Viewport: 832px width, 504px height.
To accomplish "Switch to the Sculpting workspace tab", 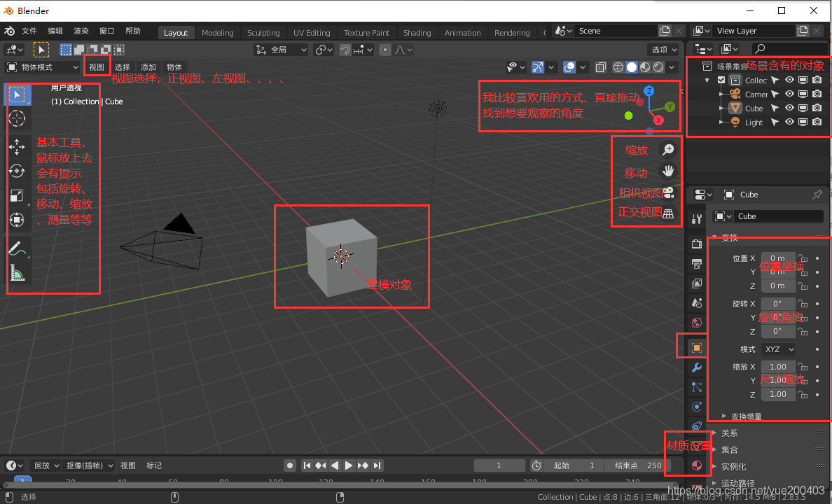I will [263, 32].
